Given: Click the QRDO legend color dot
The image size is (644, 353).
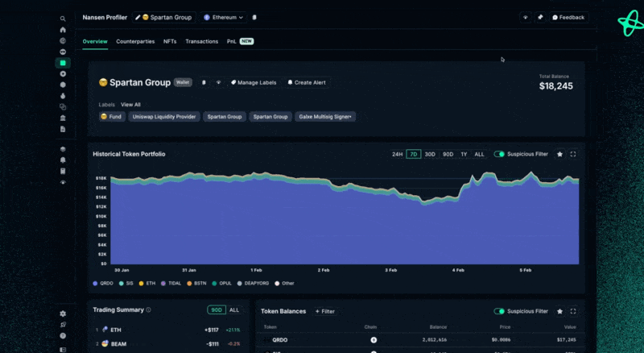Looking at the screenshot, I should tap(95, 284).
